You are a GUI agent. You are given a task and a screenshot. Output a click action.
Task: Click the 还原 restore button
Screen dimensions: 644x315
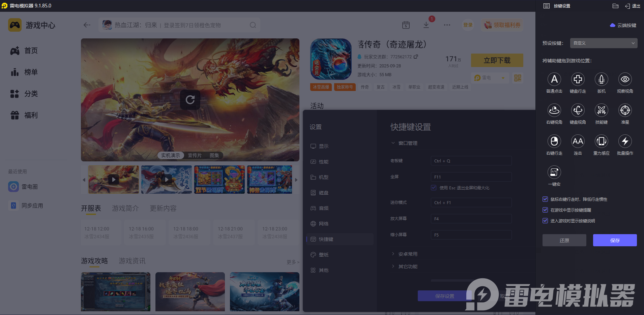(x=564, y=240)
